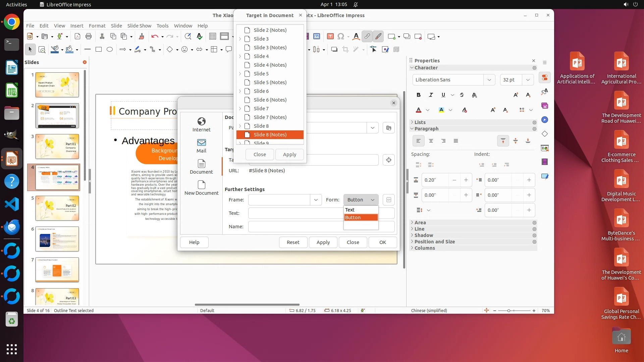Click the Reset button in hyperlink dialog

293,242
